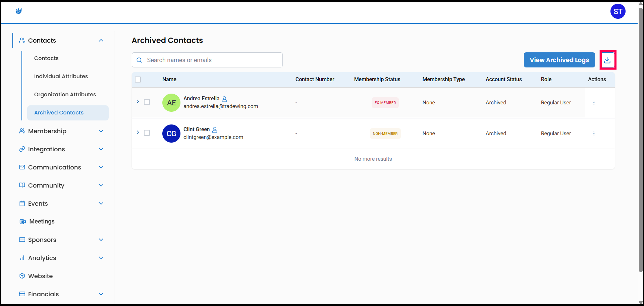The height and width of the screenshot is (306, 644).
Task: Expand the Events section chevron
Action: 101,203
